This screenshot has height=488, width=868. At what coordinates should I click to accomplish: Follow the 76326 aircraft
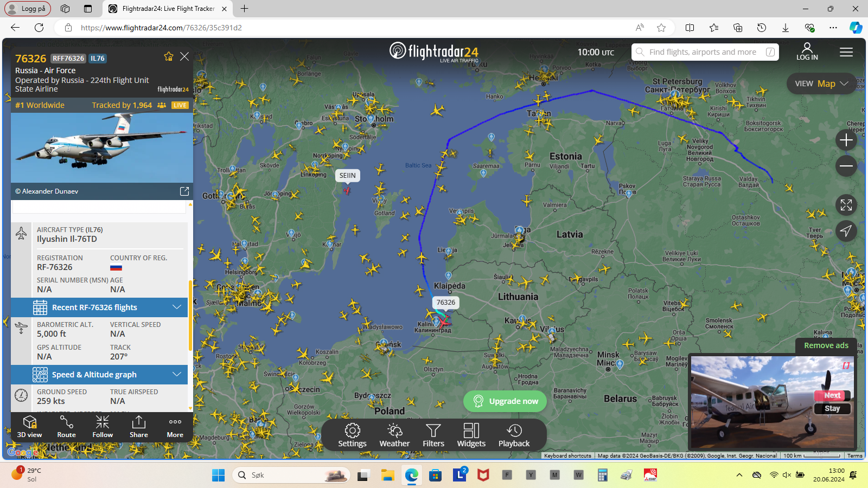pyautogui.click(x=103, y=427)
